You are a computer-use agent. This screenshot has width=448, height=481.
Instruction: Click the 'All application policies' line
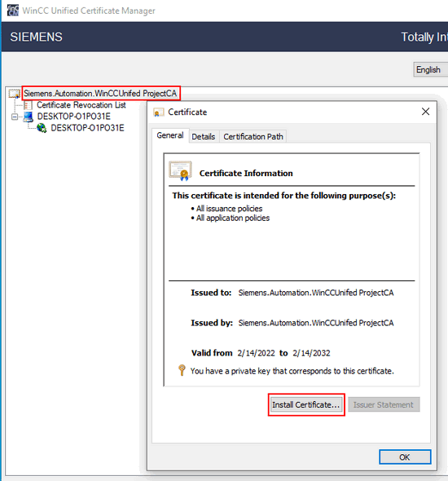[233, 218]
